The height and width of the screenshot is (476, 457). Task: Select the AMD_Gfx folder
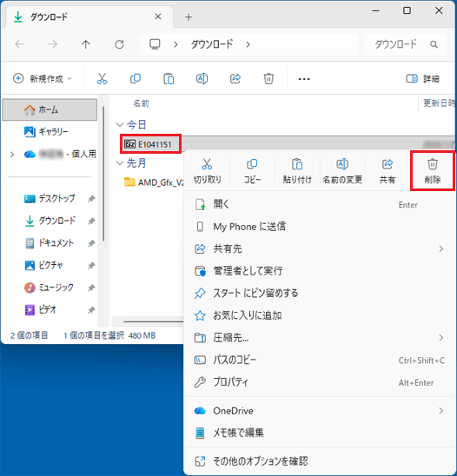155,182
